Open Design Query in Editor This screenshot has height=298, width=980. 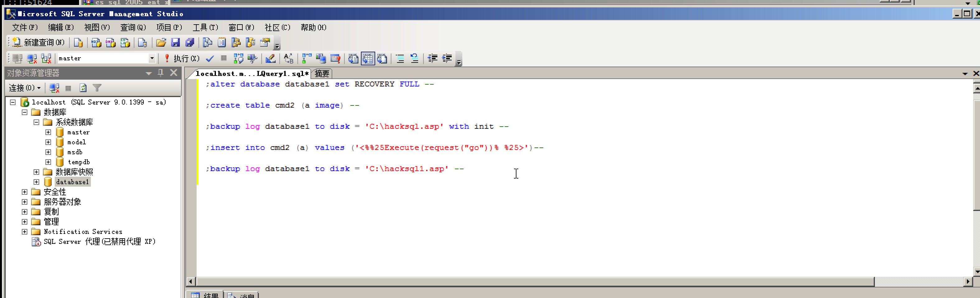pyautogui.click(x=270, y=58)
